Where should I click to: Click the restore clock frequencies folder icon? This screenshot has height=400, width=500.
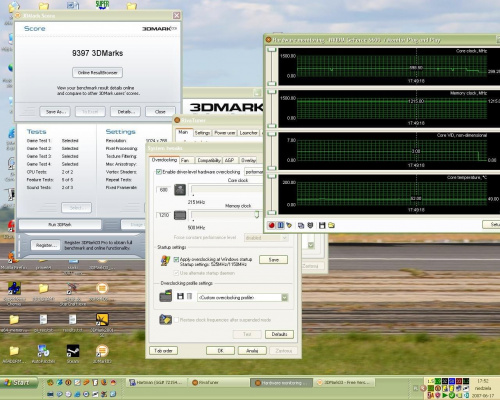[x=165, y=319]
